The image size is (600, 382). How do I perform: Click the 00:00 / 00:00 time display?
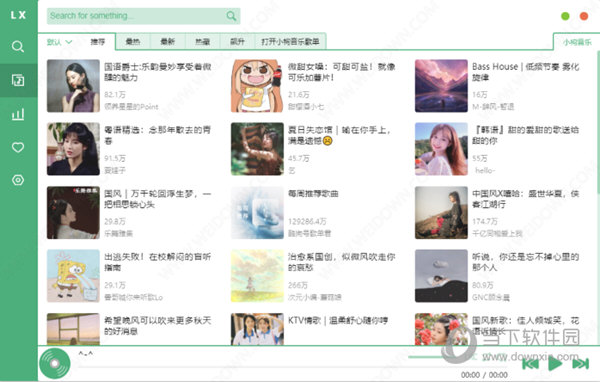pos(484,375)
